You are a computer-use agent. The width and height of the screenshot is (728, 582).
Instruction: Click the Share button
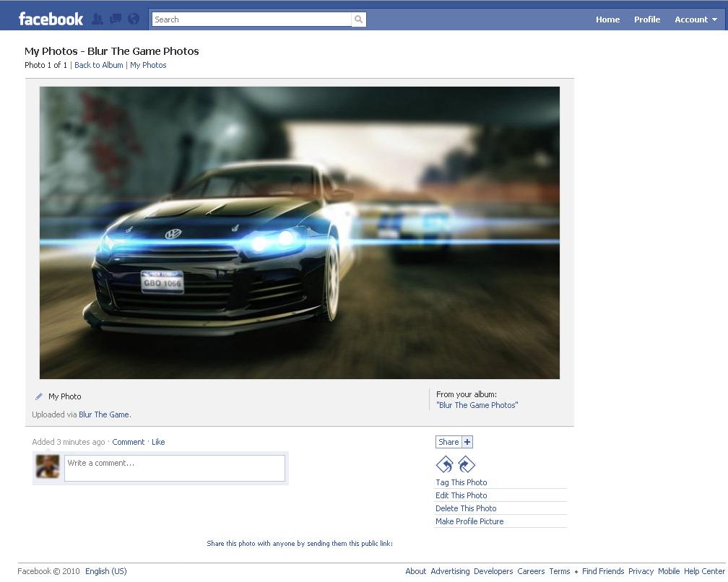(x=448, y=442)
